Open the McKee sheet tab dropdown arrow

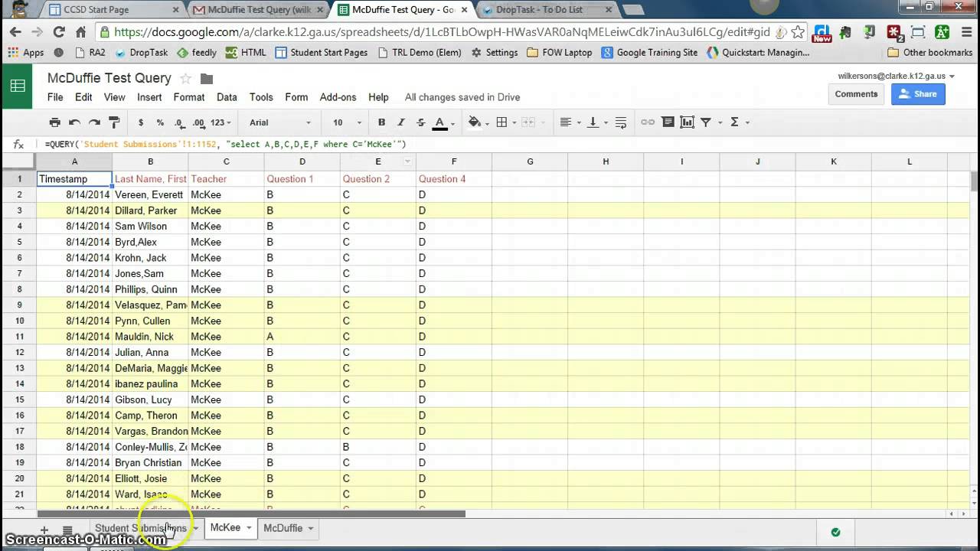[x=249, y=528]
